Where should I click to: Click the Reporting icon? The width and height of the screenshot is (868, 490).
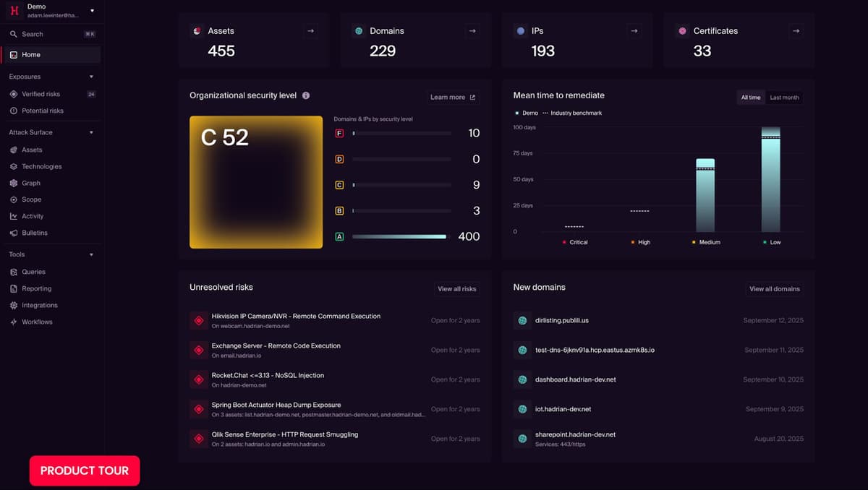(14, 288)
